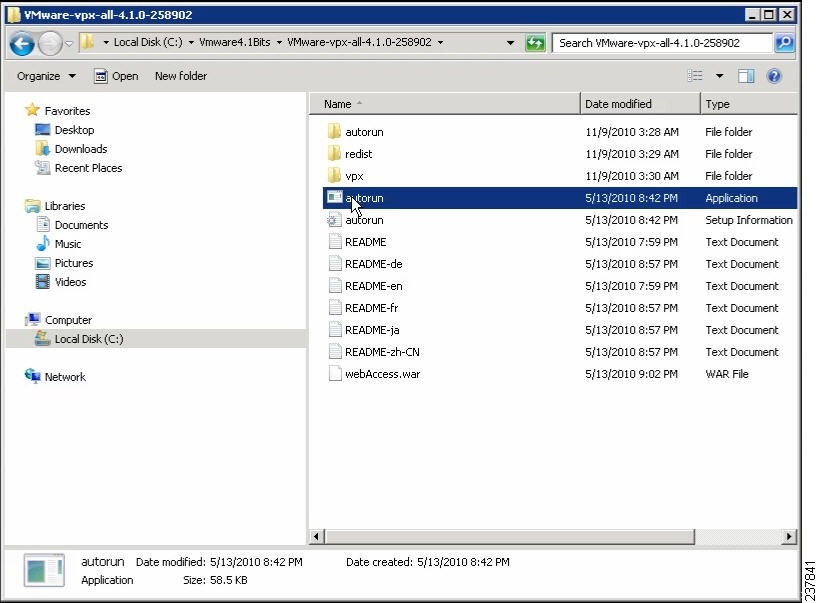Screen dimensions: 818x603
Task: Expand arrow after Vmware4.1Bits breadcrumb
Action: (x=279, y=42)
